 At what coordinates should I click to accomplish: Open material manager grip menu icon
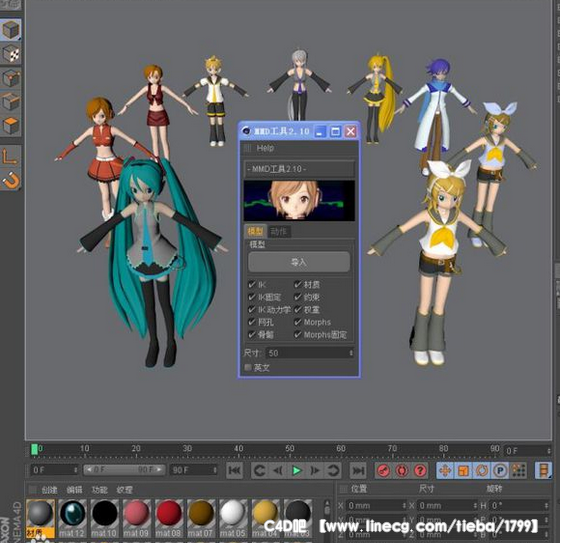(32, 489)
